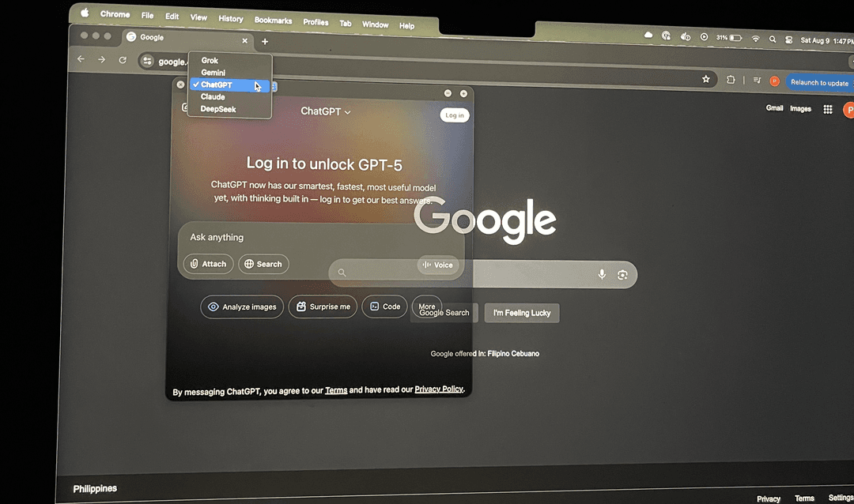Check the battery status at 31%
854x504 pixels.
[x=729, y=38]
